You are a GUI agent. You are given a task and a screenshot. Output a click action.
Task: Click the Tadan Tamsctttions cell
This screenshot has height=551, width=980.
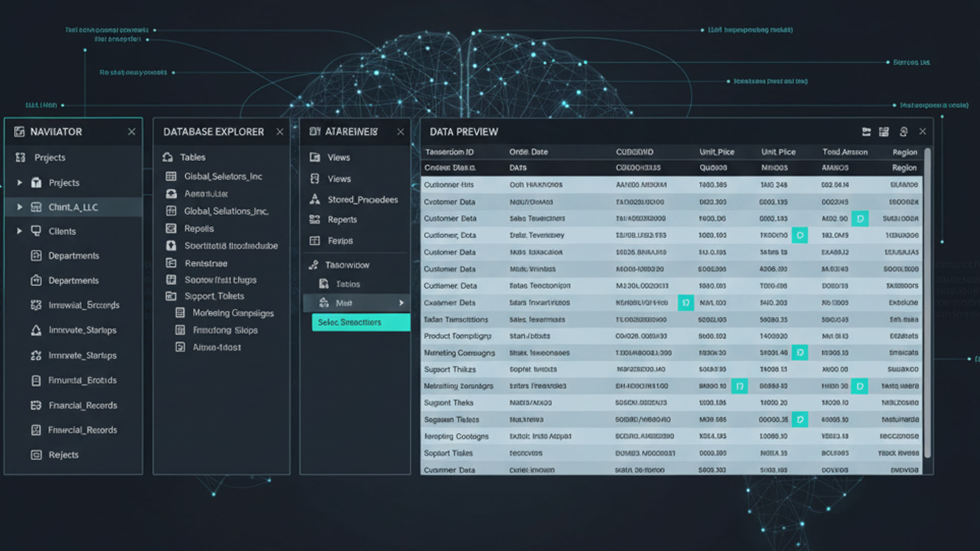click(456, 319)
